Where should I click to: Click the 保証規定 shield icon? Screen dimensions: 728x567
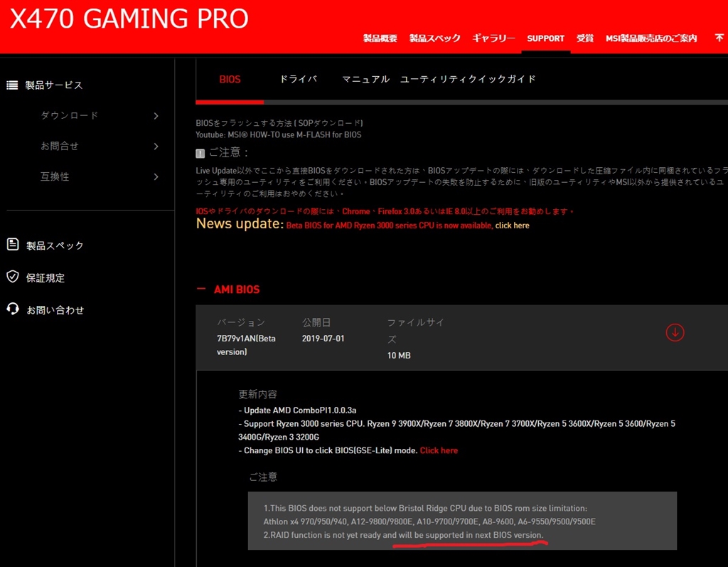coord(13,277)
